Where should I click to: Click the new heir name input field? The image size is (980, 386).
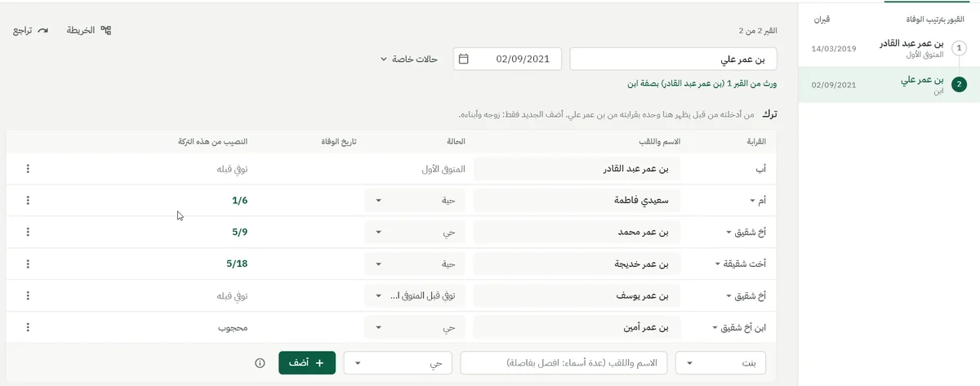pos(563,363)
